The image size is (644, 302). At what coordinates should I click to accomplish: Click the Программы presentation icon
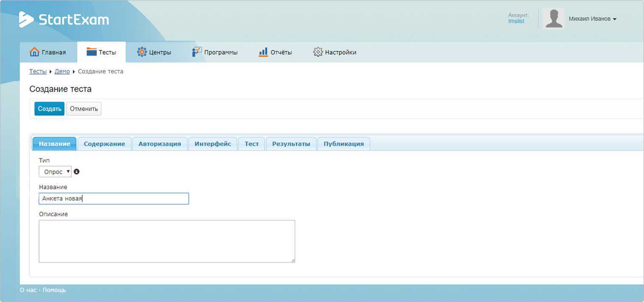point(197,52)
